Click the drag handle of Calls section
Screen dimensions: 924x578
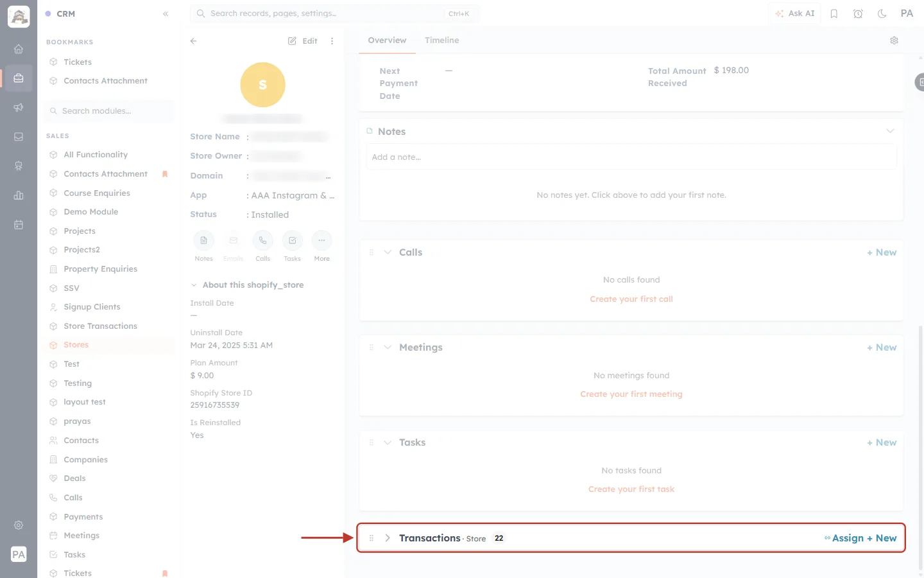click(x=372, y=252)
